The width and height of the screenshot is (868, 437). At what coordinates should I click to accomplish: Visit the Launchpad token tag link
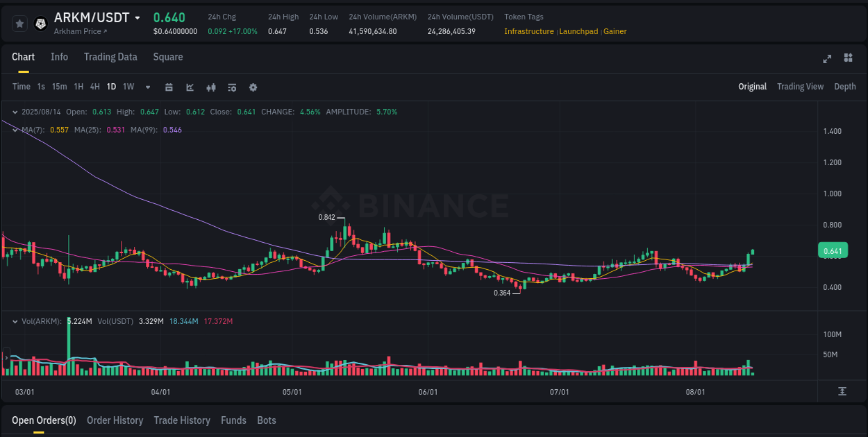(x=578, y=31)
